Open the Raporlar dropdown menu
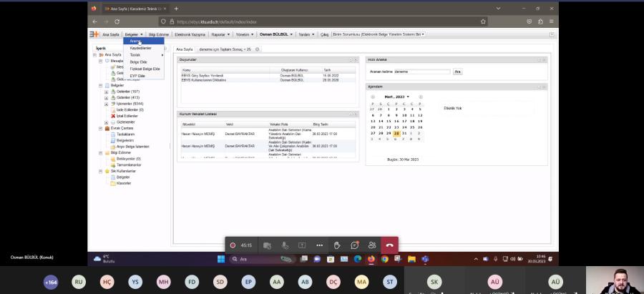 click(x=220, y=34)
